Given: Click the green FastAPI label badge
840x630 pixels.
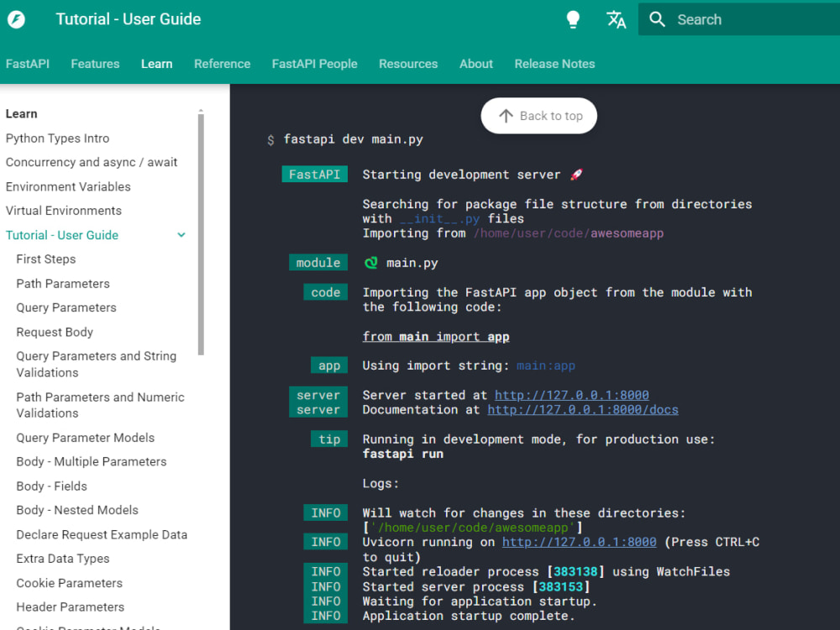Looking at the screenshot, I should click(314, 175).
